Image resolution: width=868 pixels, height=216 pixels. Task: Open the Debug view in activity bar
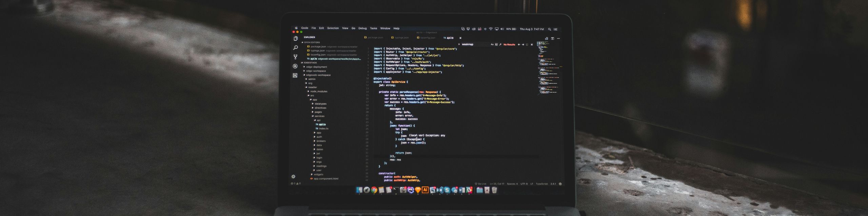coord(295,66)
